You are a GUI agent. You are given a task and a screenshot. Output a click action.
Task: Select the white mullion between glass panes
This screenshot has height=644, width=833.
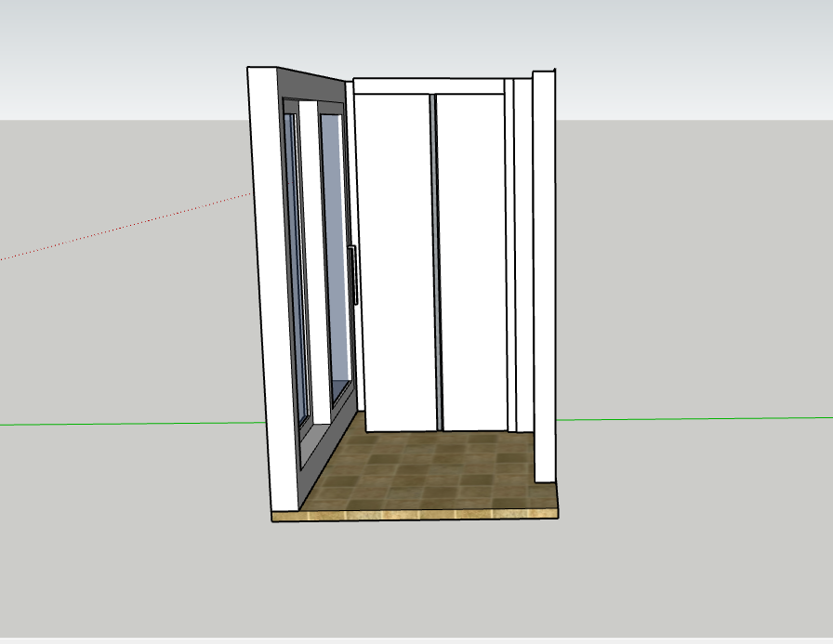[314, 260]
